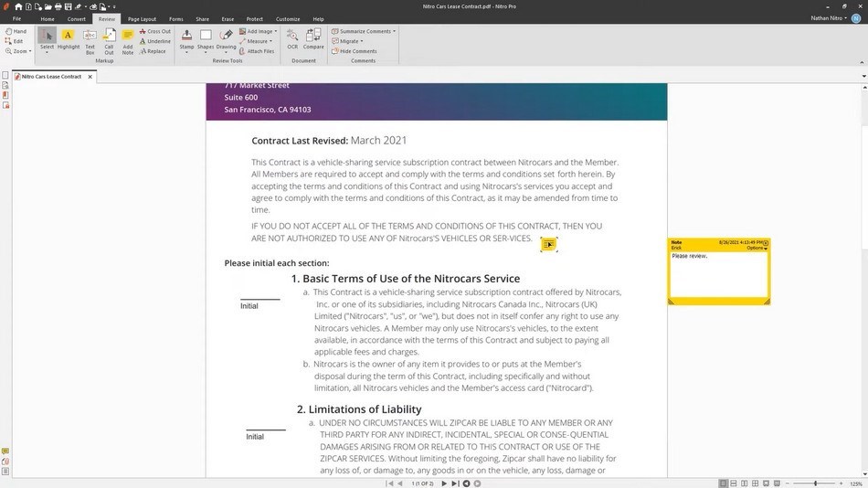This screenshot has width=868, height=488.
Task: Choose the Call Out tool
Action: [109, 39]
